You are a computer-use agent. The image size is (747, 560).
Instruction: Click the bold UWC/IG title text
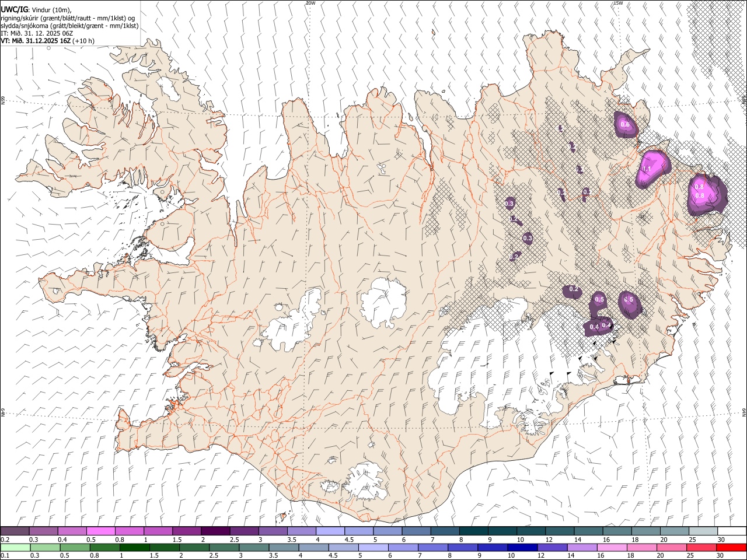point(14,10)
